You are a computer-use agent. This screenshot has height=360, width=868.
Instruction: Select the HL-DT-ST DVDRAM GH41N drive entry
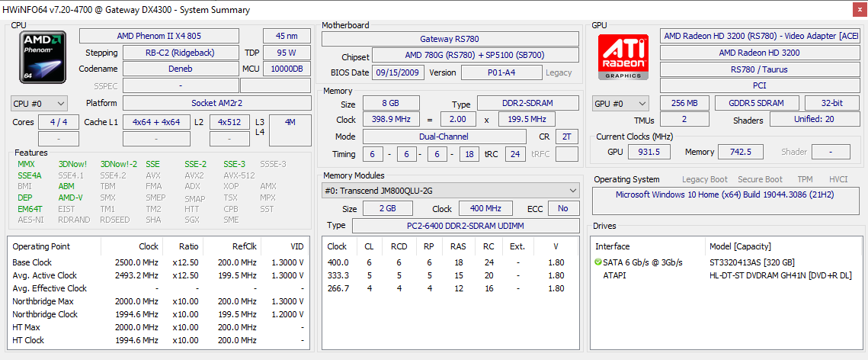780,275
